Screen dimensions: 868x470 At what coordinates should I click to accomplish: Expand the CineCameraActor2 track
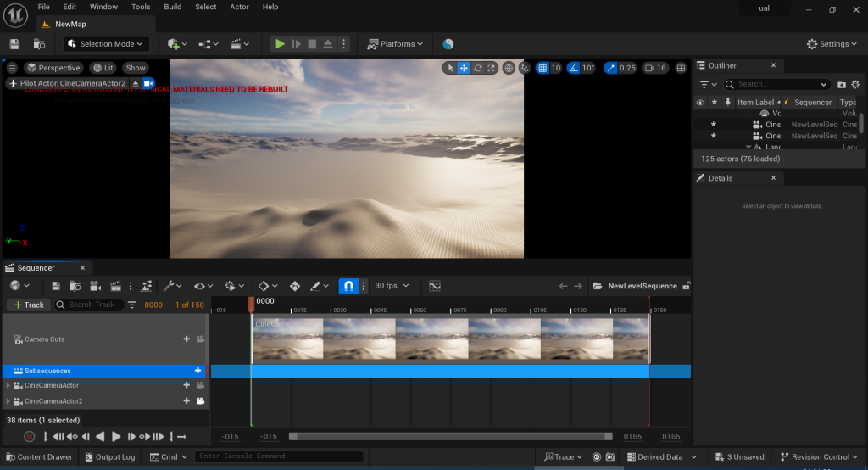click(x=9, y=401)
